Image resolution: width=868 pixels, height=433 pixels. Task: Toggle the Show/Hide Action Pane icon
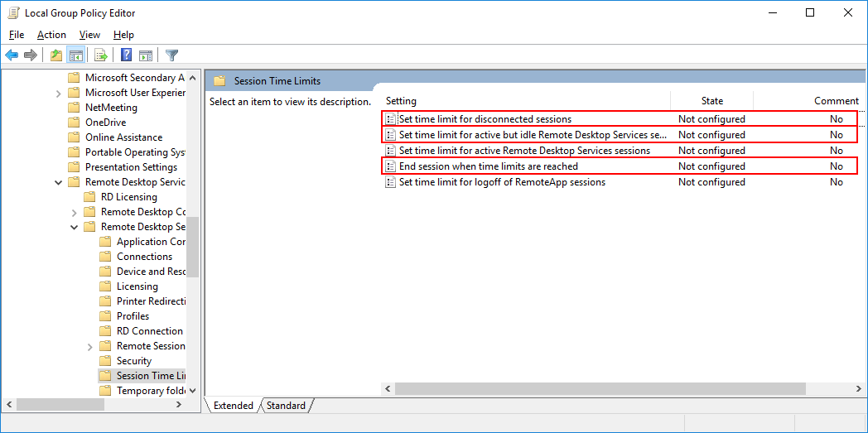[146, 55]
